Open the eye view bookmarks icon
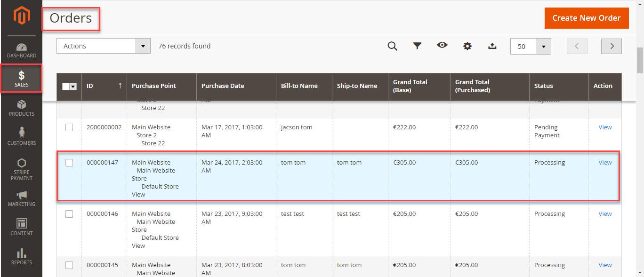Viewport: 644px width, 277px height. 442,46
